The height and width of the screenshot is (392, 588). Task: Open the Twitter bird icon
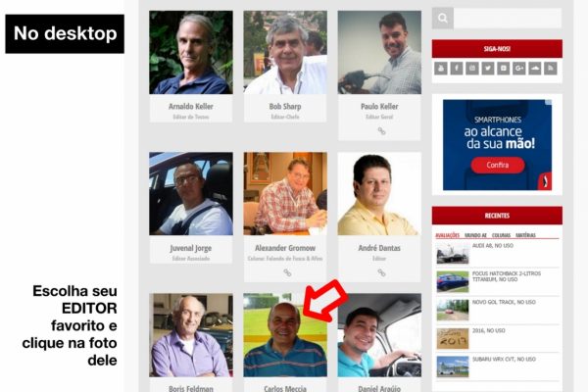(487, 69)
